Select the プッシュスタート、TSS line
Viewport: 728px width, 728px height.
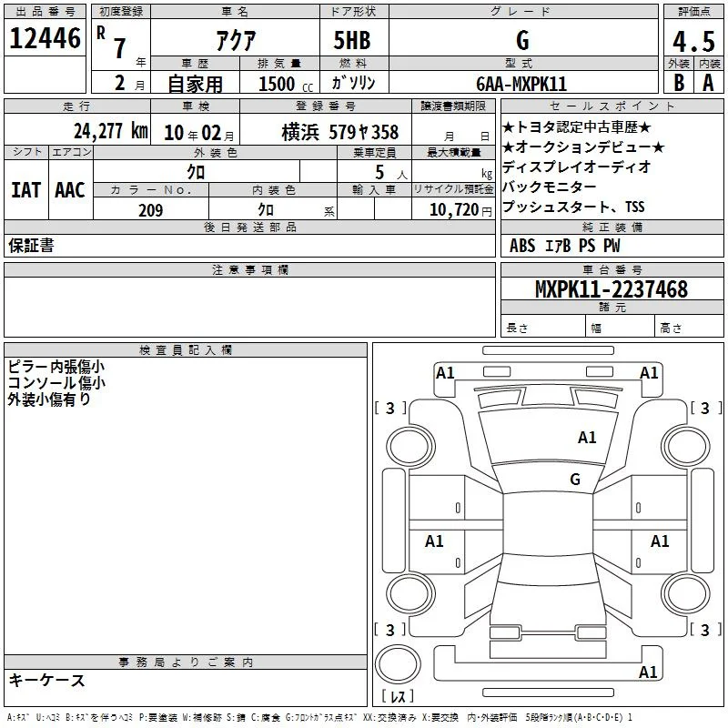573,207
